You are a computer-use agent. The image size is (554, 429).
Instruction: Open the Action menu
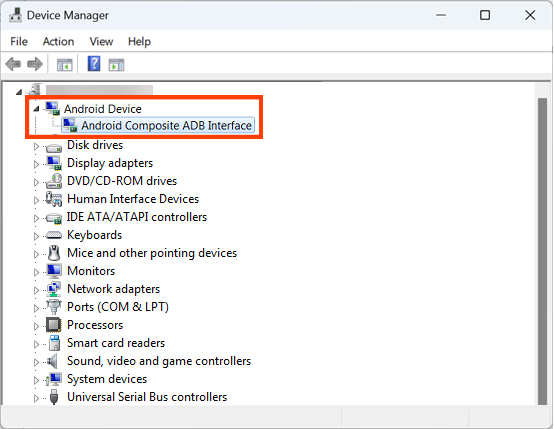point(58,41)
